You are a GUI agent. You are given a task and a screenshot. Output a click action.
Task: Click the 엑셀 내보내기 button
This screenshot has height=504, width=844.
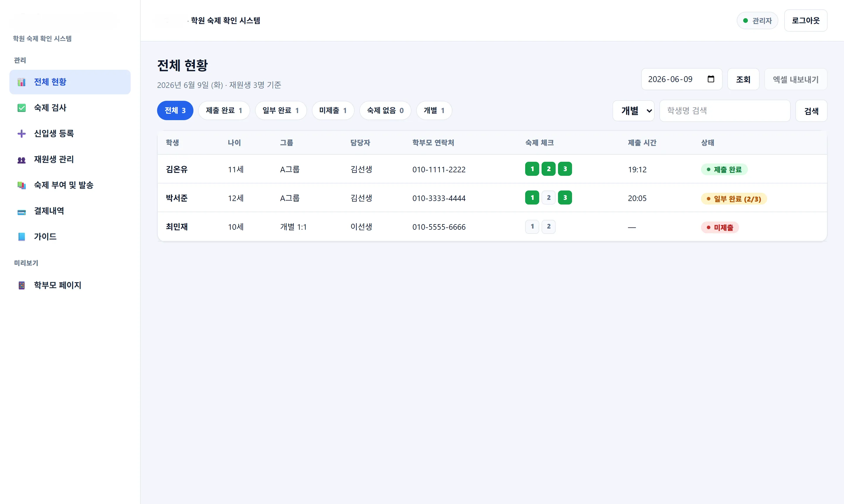[796, 79]
